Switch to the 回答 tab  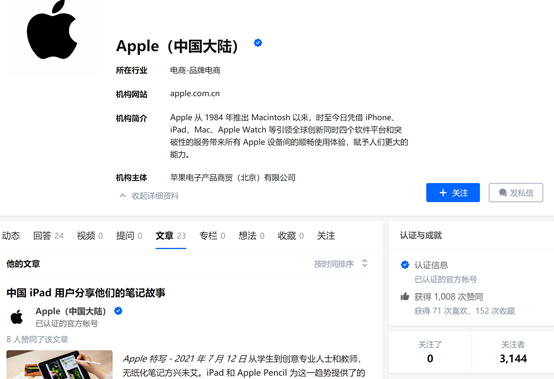tap(48, 236)
